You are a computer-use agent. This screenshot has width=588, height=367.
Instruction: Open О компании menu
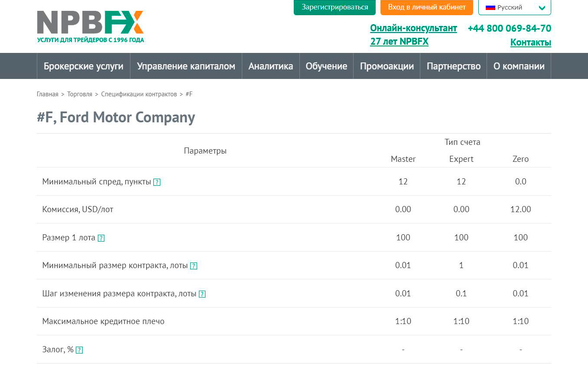519,66
